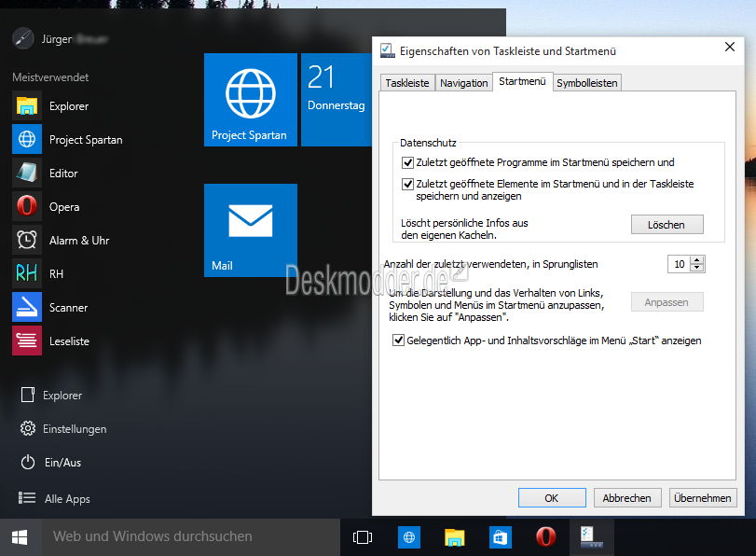Close the Eigenschaften von Taskleiste dialog
The height and width of the screenshot is (556, 756).
click(730, 47)
